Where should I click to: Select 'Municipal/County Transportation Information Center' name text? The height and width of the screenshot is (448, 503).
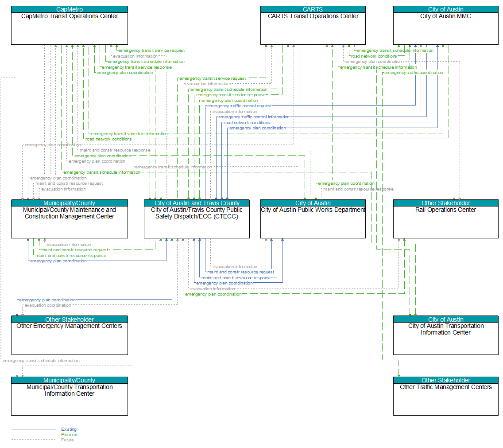[x=69, y=390]
